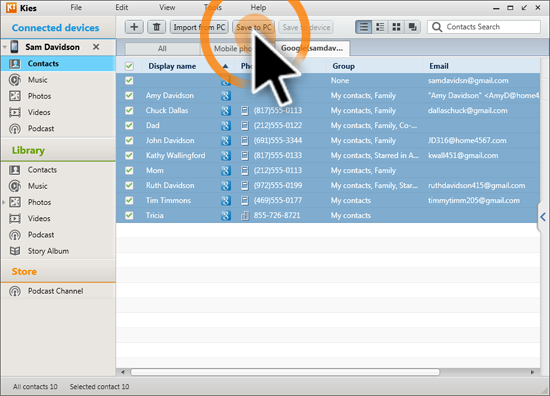Viewport: 550px width, 396px height.
Task: Collapse the Sam Davidson device tree
Action: pos(5,47)
